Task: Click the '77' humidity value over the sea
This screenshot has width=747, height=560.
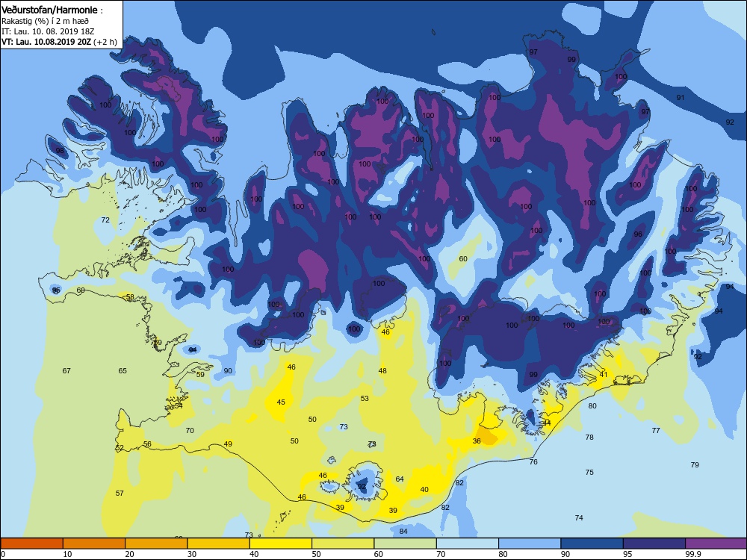Action: tap(656, 431)
